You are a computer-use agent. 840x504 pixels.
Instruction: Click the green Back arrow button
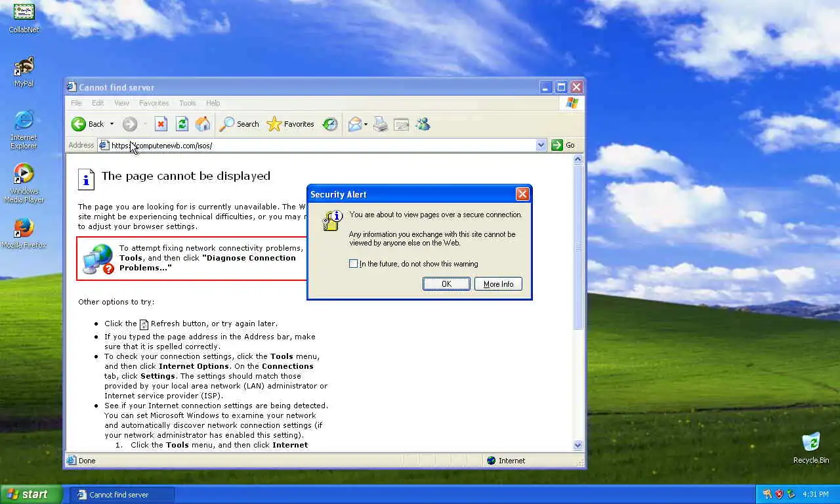79,124
